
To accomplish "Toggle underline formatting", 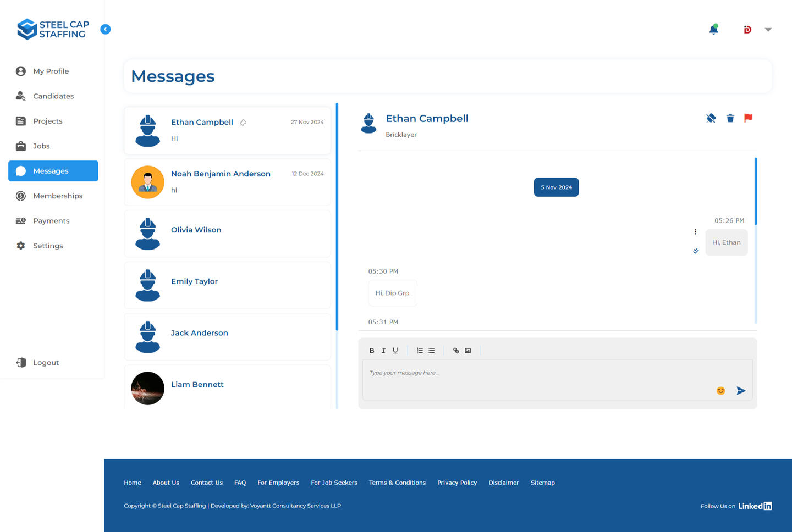I will 395,351.
